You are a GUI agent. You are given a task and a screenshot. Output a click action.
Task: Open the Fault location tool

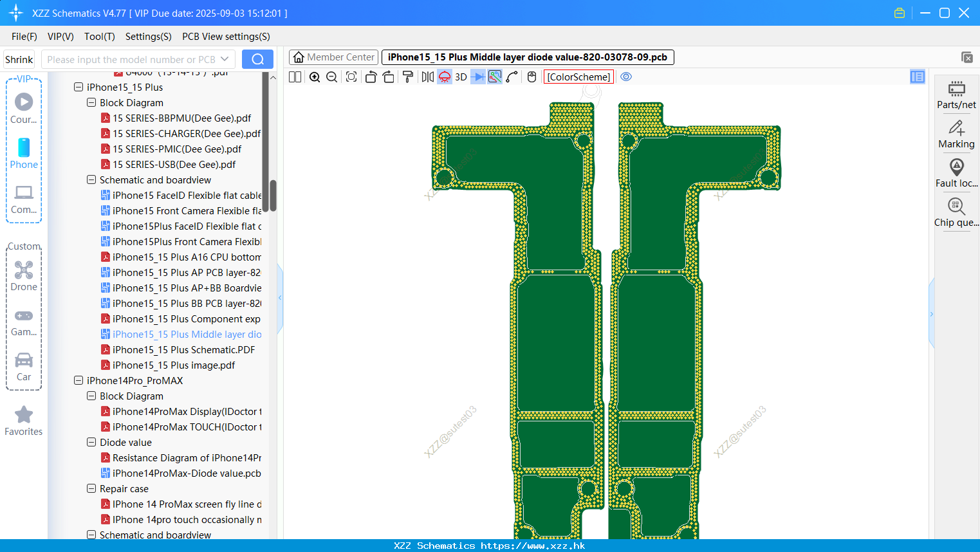coord(956,173)
